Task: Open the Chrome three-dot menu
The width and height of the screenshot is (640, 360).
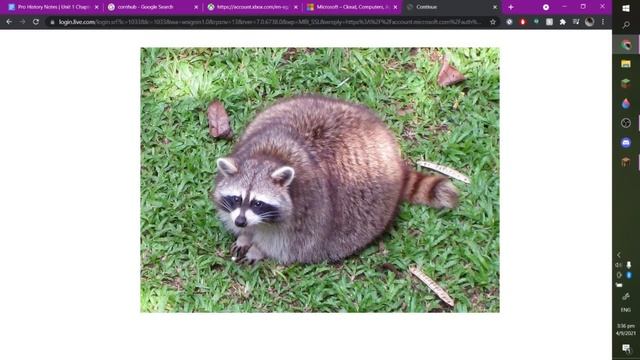Action: tap(603, 22)
